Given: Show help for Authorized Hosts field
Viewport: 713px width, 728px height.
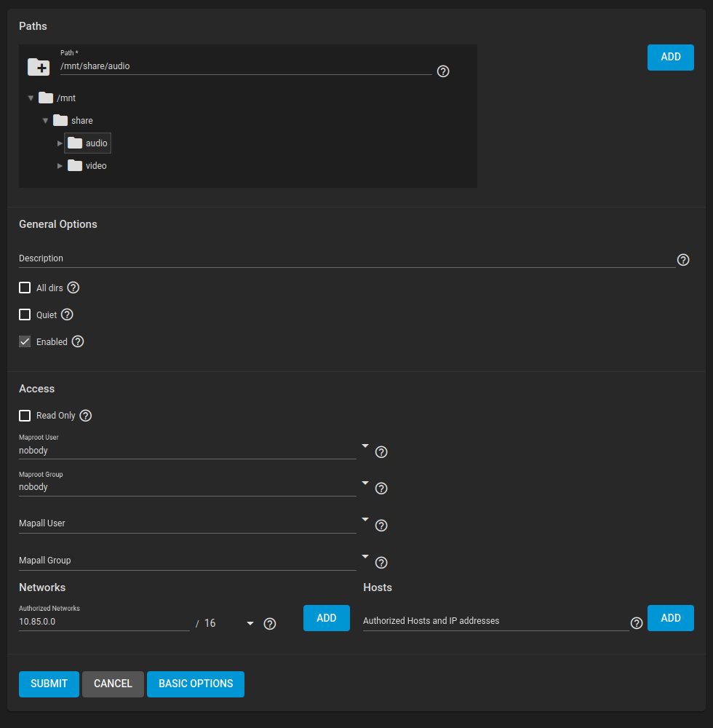Looking at the screenshot, I should pyautogui.click(x=637, y=623).
